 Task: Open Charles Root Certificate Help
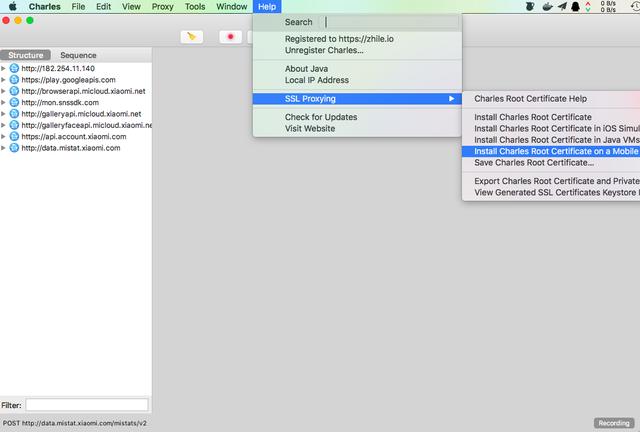(x=551, y=99)
